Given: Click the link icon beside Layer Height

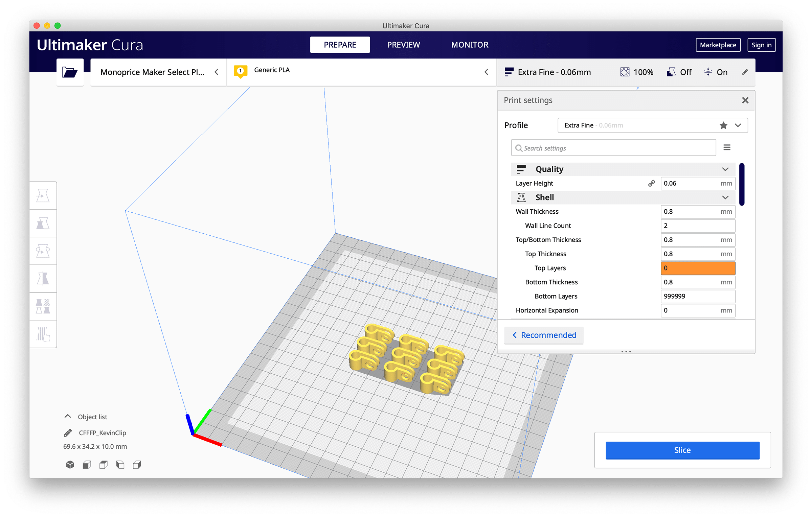Looking at the screenshot, I should point(651,183).
